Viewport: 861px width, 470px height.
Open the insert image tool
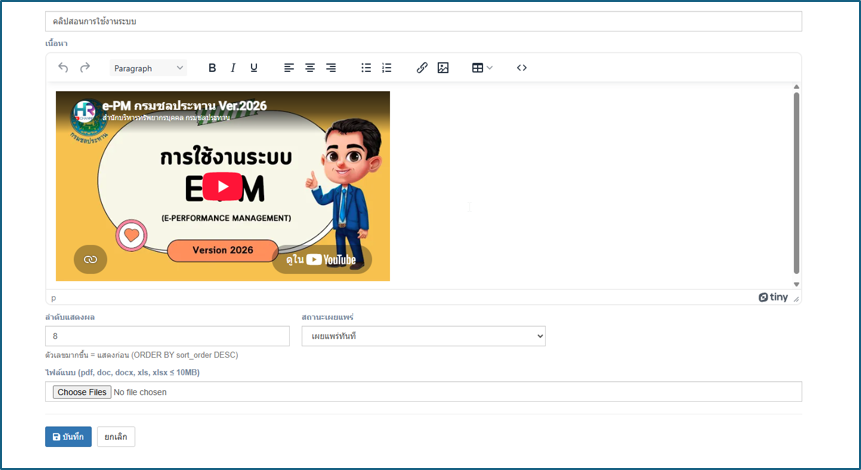pos(443,68)
